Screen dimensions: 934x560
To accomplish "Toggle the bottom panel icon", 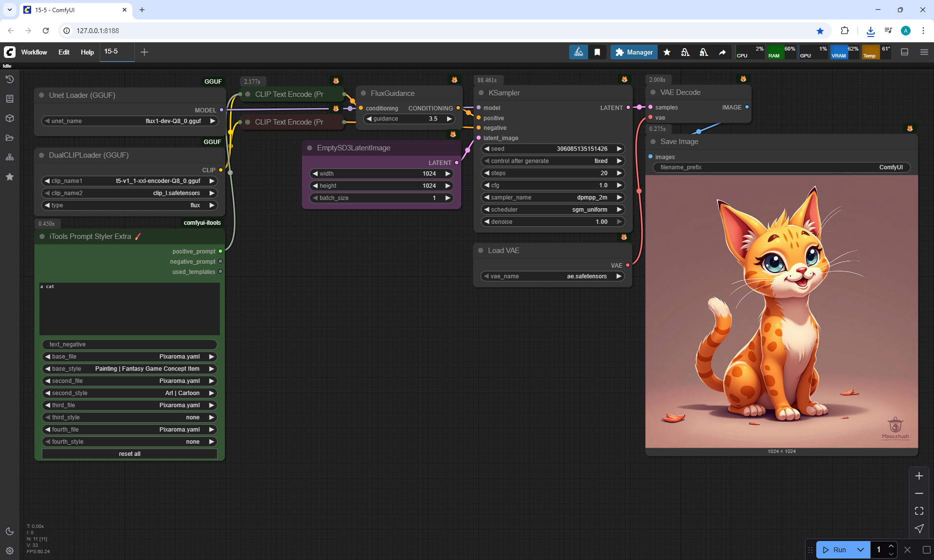I will pyautogui.click(x=904, y=52).
